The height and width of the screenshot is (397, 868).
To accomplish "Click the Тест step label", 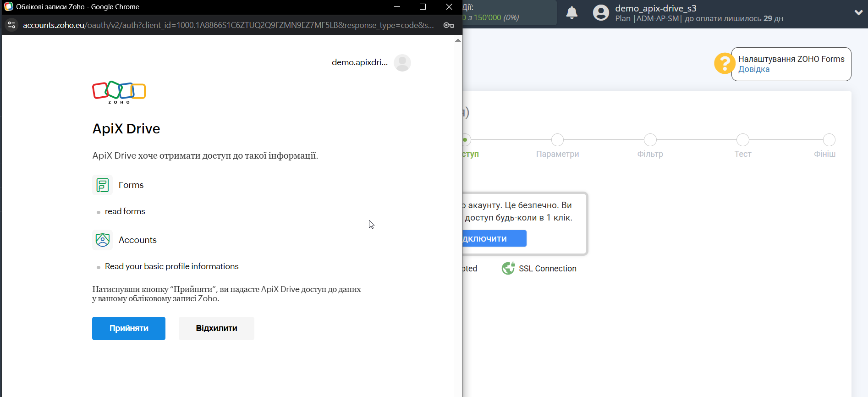I will [743, 154].
